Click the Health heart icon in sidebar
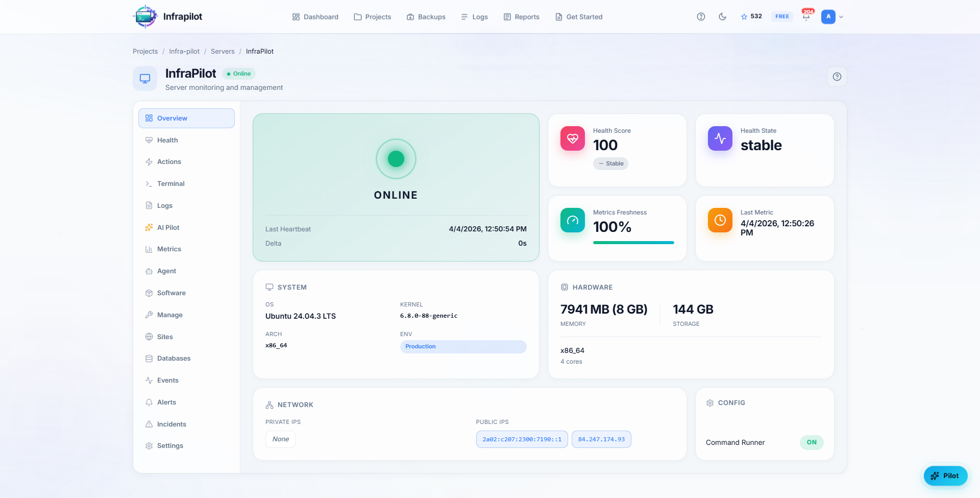This screenshot has height=498, width=980. (149, 140)
